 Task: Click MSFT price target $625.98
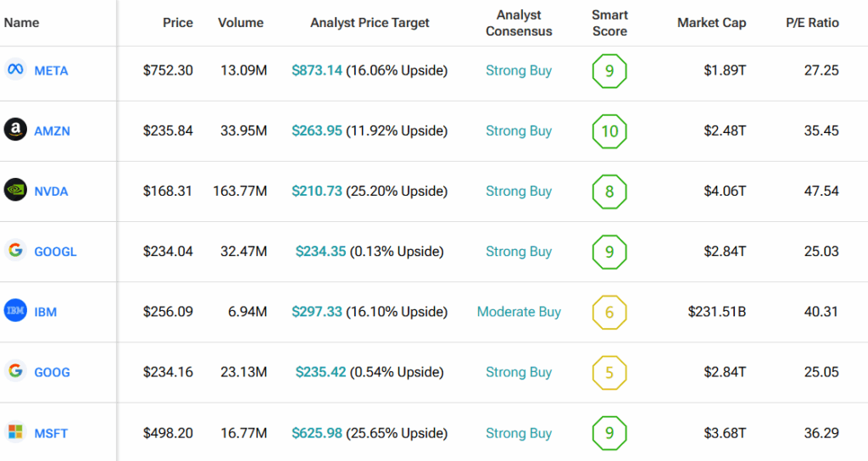point(317,433)
